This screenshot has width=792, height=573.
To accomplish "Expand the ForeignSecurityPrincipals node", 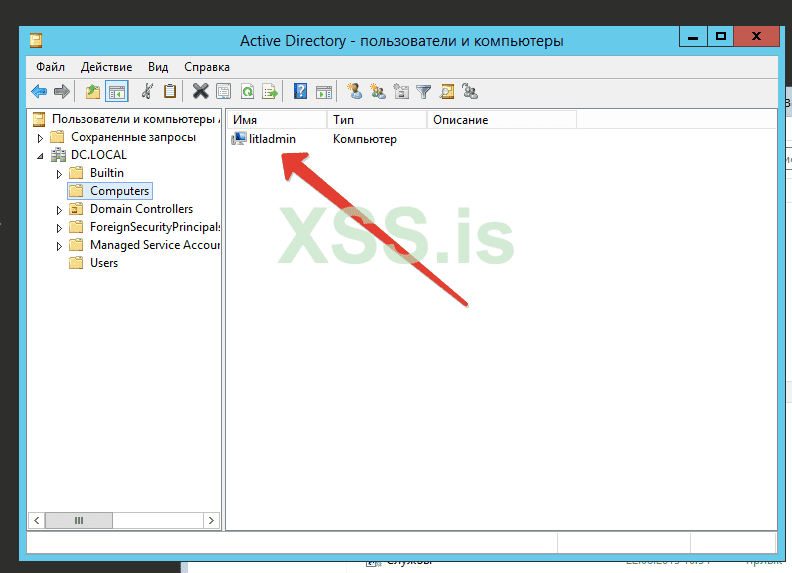I will point(59,228).
